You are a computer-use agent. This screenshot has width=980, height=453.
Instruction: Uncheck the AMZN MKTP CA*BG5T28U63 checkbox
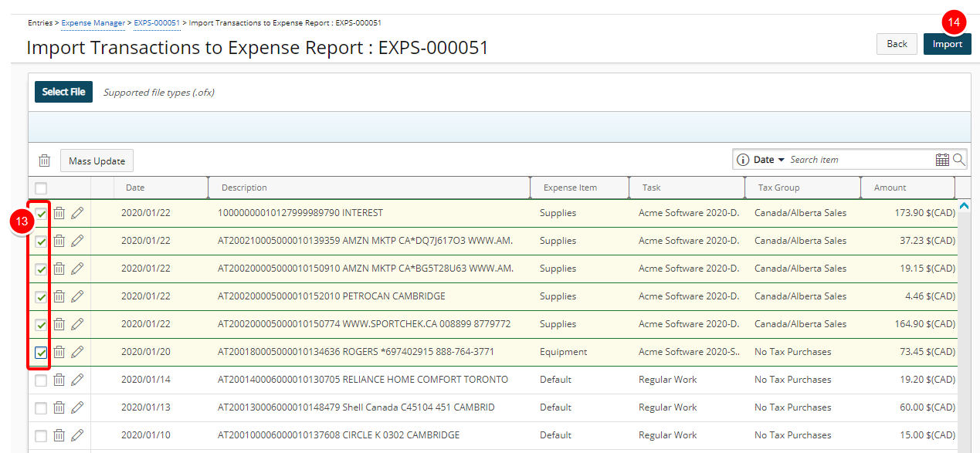click(x=41, y=269)
